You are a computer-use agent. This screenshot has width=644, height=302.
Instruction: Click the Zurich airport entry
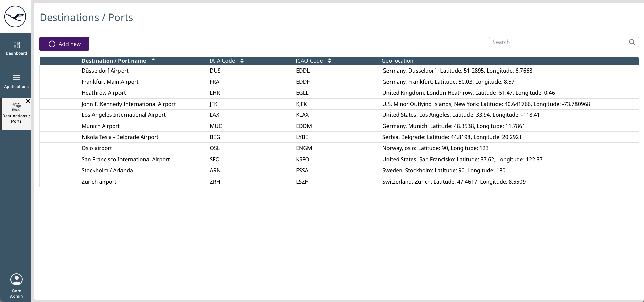99,182
